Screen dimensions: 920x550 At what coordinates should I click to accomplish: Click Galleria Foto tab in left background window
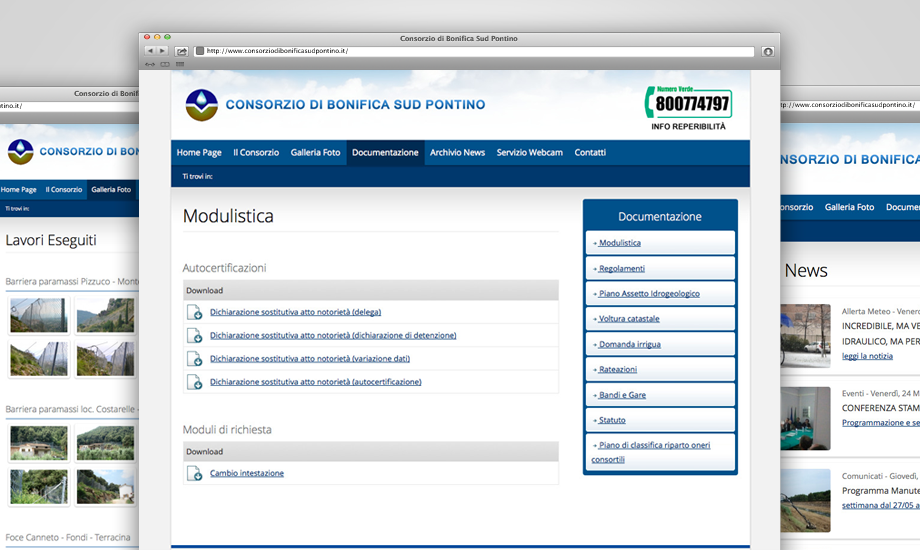click(111, 190)
